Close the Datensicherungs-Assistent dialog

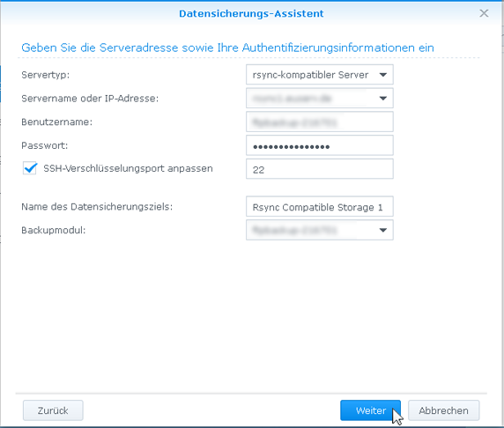coord(484,13)
